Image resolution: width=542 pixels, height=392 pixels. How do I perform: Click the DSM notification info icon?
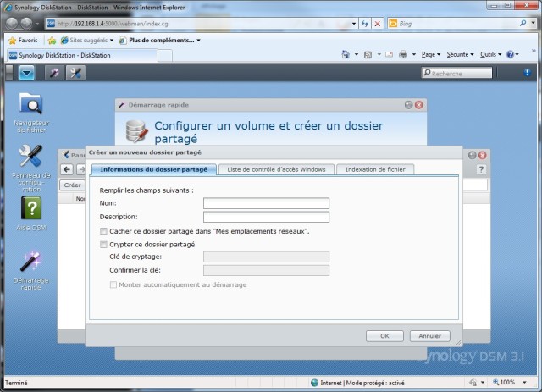point(527,72)
